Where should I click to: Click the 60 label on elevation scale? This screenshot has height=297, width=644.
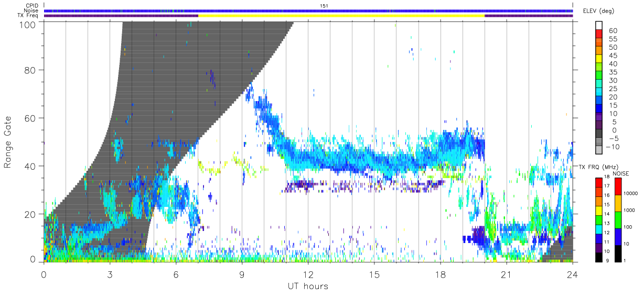[613, 31]
